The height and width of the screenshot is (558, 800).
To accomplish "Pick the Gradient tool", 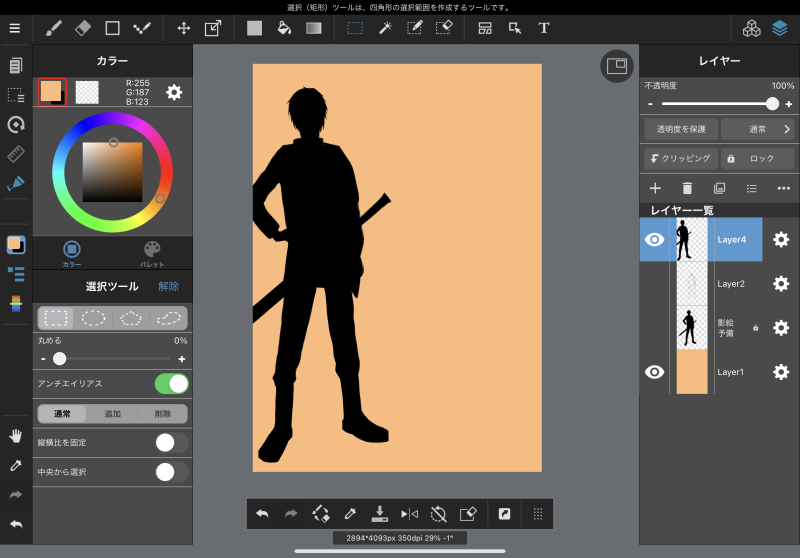I will (x=314, y=28).
